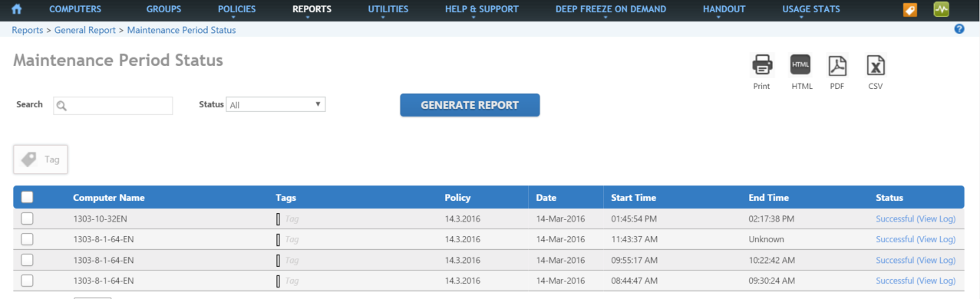This screenshot has width=980, height=299.
Task: Open the Groups menu
Action: coord(163,9)
